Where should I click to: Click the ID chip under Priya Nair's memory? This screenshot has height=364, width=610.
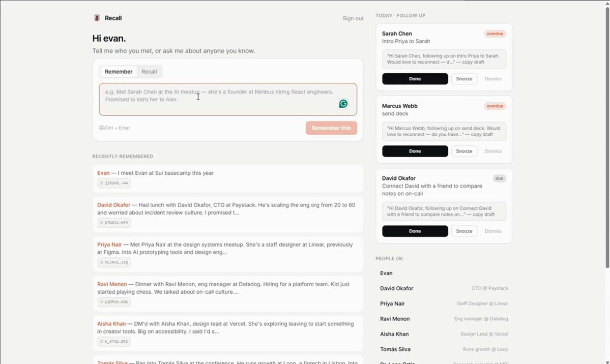pyautogui.click(x=114, y=262)
